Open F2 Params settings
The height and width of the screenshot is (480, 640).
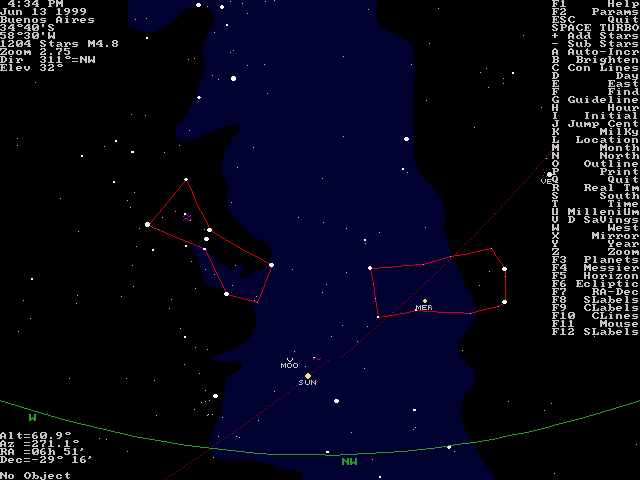coord(596,12)
